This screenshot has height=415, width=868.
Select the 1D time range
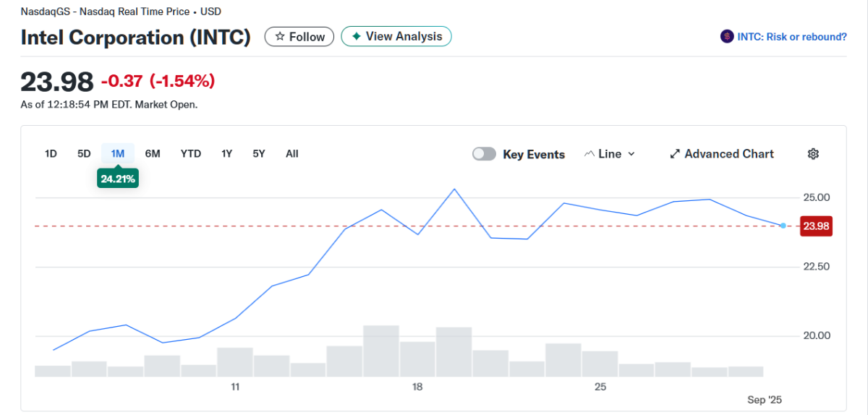pos(51,153)
